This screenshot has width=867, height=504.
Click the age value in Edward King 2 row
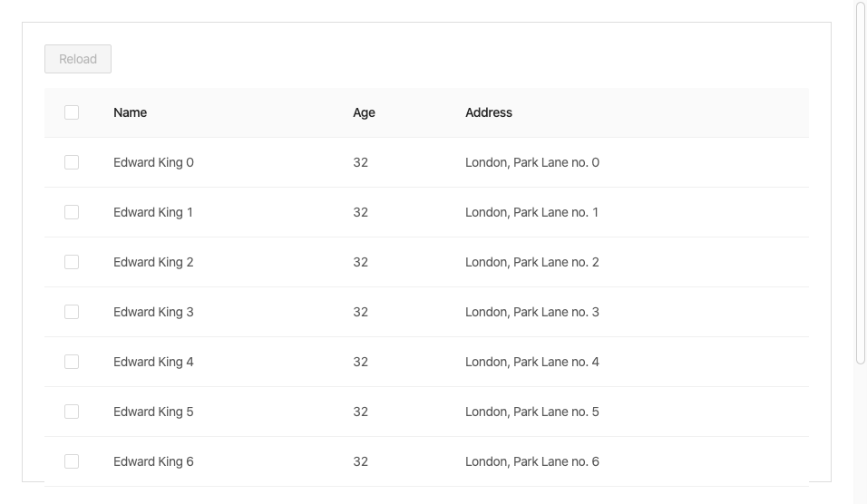tap(361, 262)
